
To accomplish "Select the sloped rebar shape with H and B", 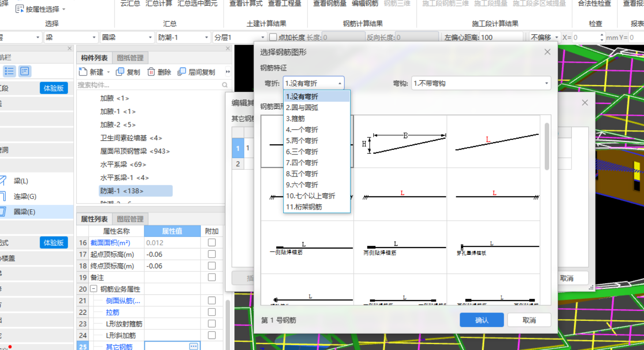I will tap(400, 141).
